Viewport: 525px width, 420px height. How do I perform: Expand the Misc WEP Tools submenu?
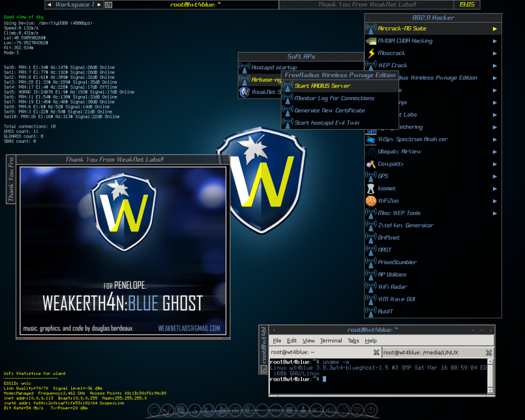click(433, 213)
